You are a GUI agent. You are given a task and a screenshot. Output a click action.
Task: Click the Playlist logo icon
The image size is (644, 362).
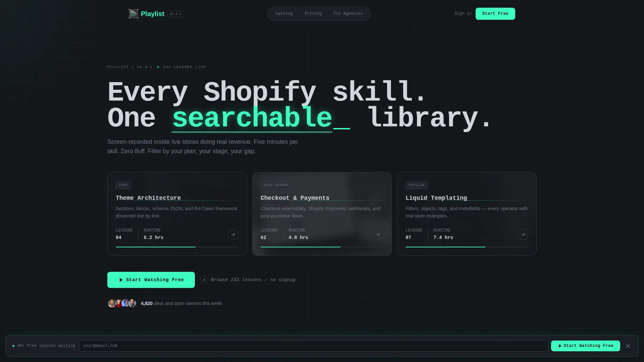133,14
